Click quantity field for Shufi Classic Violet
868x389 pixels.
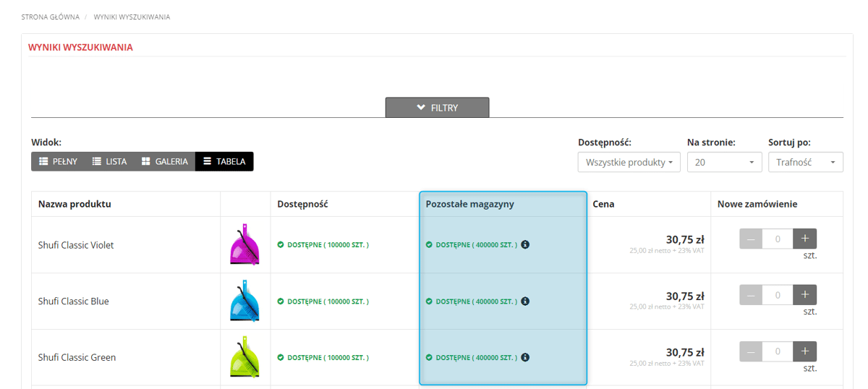point(778,239)
